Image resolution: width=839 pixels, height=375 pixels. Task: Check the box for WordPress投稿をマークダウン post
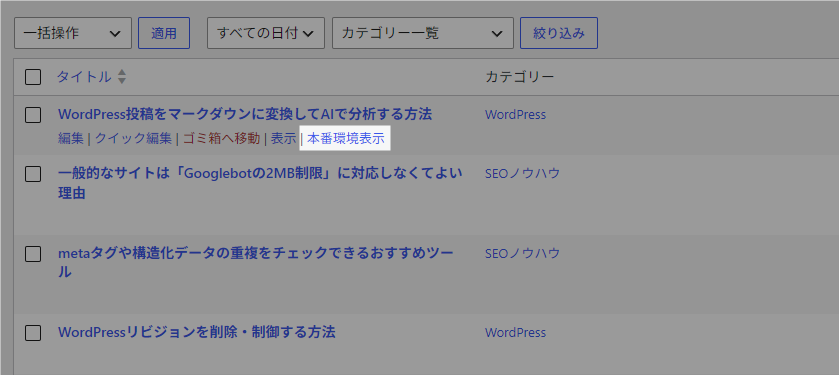click(x=33, y=114)
